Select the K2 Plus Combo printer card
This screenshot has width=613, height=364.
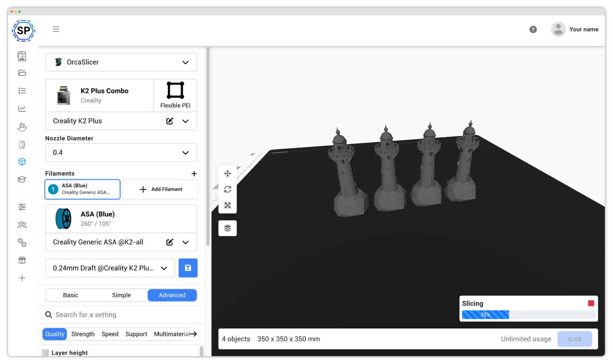point(100,95)
